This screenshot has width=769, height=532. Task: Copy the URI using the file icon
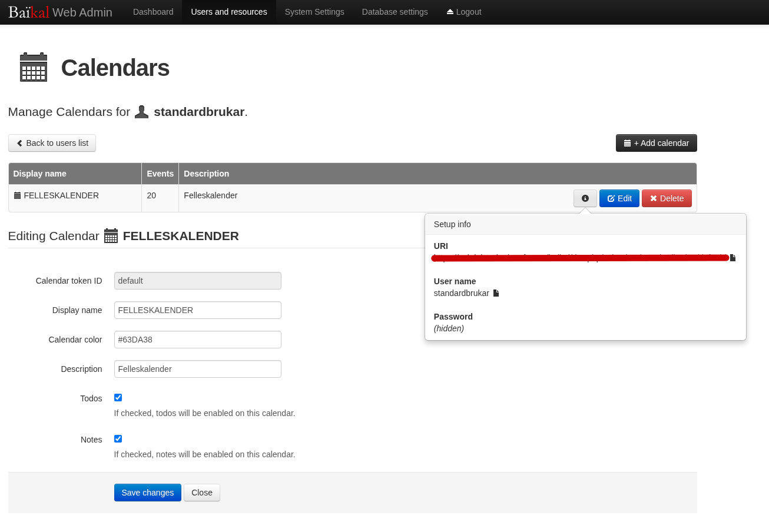click(732, 258)
